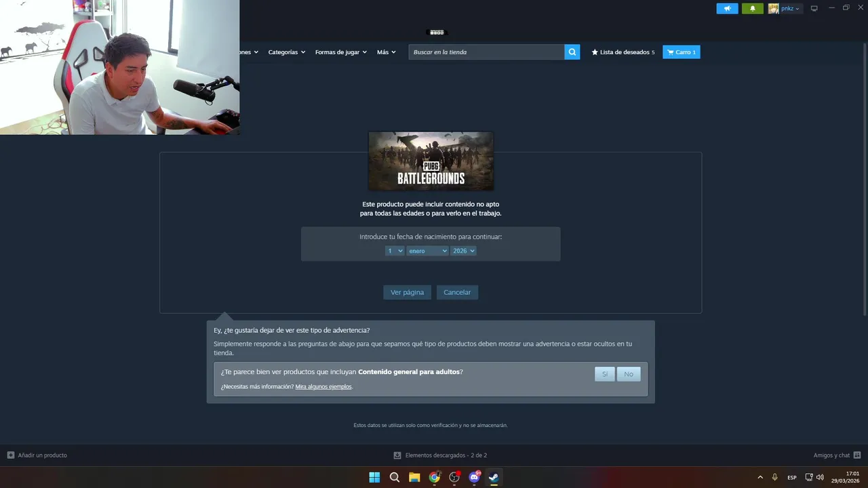The image size is (868, 488).
Task: Open the Steam announcements megaphone icon
Action: [x=727, y=9]
